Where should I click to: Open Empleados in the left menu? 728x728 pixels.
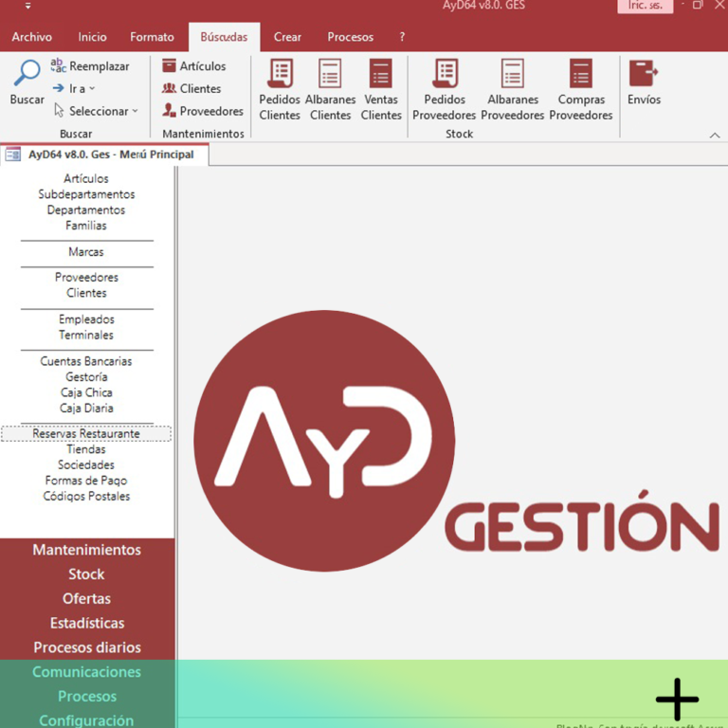coord(86,319)
